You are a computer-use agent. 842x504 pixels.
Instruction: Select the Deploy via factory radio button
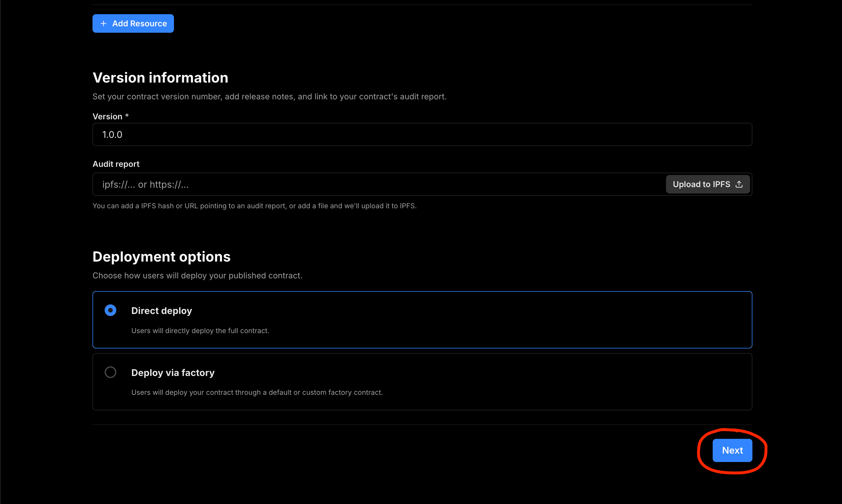(x=110, y=372)
